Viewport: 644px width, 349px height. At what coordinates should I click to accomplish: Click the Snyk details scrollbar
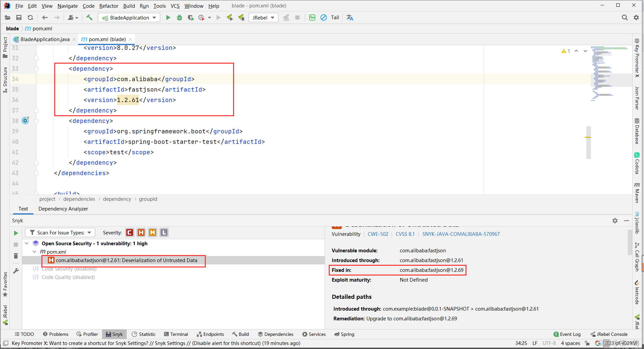630,243
